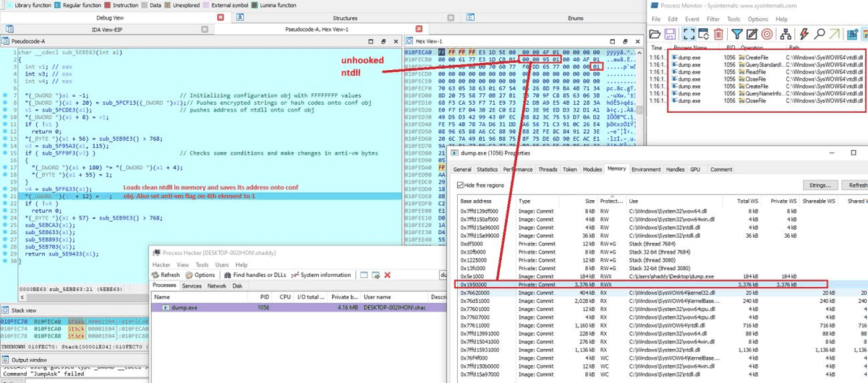Click the Process Hacker search box
This screenshot has height=383, width=868.
click(x=443, y=275)
